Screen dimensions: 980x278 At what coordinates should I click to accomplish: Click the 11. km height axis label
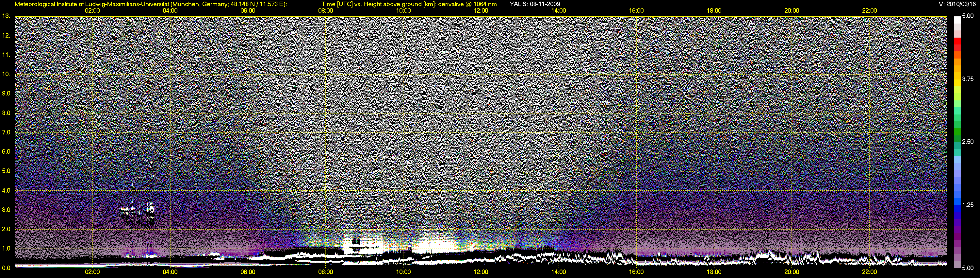tap(6, 55)
